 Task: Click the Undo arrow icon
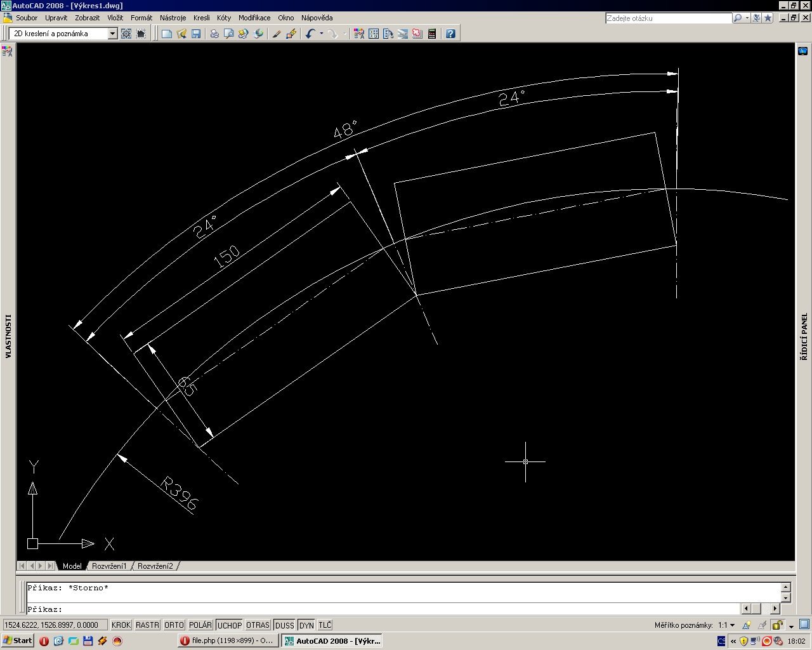coord(310,34)
